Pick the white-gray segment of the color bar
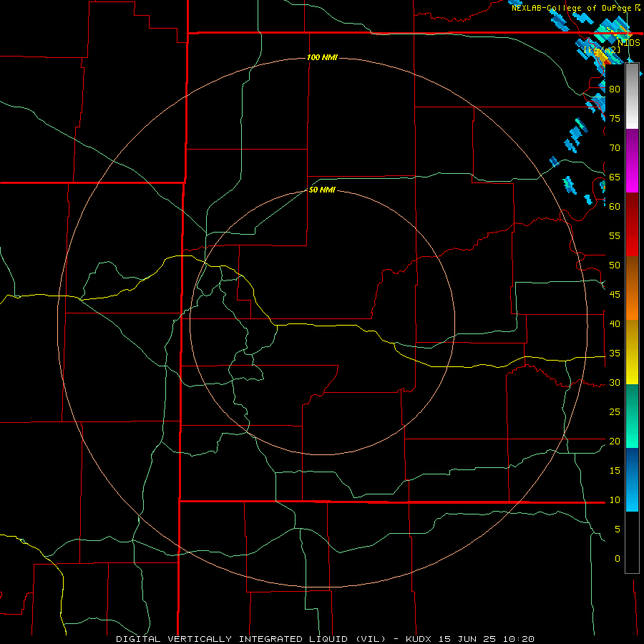The image size is (644, 644). (x=632, y=97)
